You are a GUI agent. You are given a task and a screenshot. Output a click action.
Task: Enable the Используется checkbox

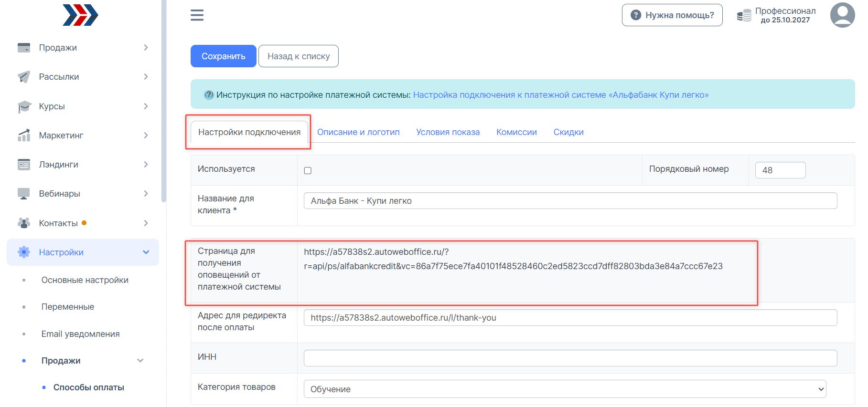(x=308, y=170)
